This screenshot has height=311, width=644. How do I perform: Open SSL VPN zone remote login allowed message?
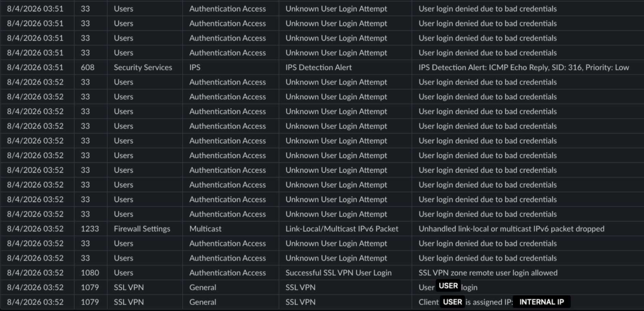click(488, 273)
